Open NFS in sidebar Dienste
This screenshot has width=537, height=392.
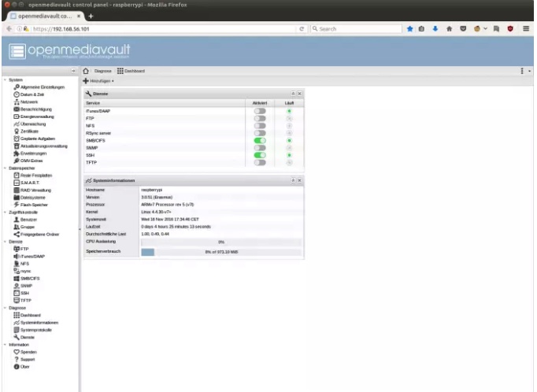point(21,264)
